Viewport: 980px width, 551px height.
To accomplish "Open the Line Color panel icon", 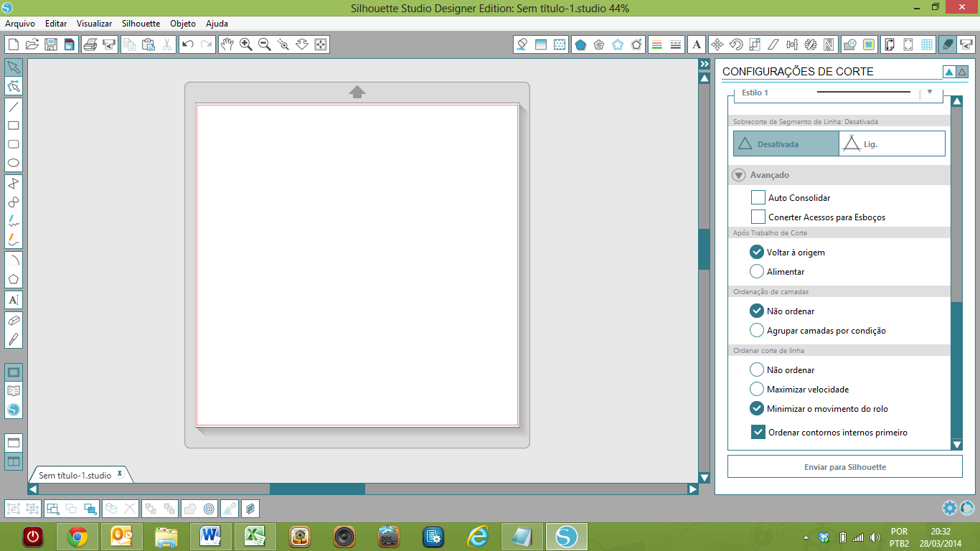I will click(x=656, y=44).
